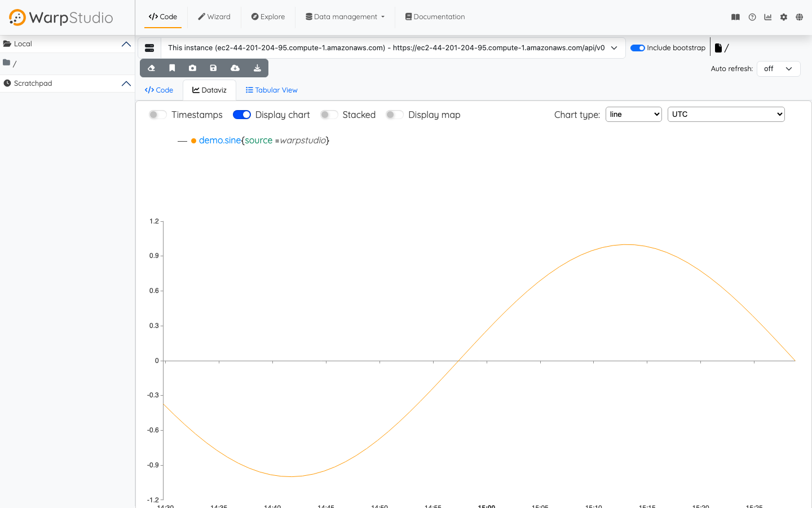The image size is (812, 508).
Task: Open the This instance endpoint dropdown
Action: click(393, 48)
